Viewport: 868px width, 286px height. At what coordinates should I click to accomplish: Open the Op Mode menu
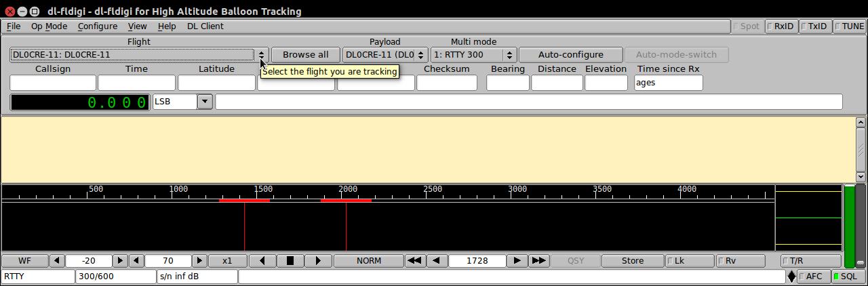49,26
